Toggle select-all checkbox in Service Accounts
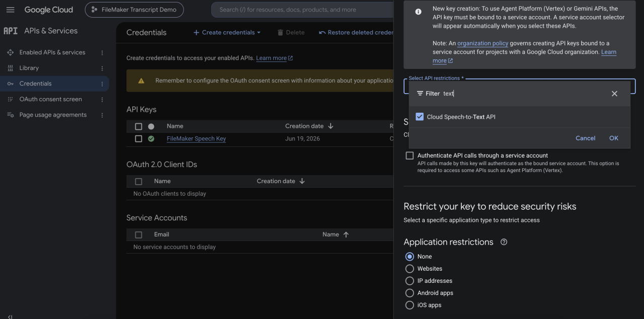This screenshot has height=319, width=644. (139, 234)
